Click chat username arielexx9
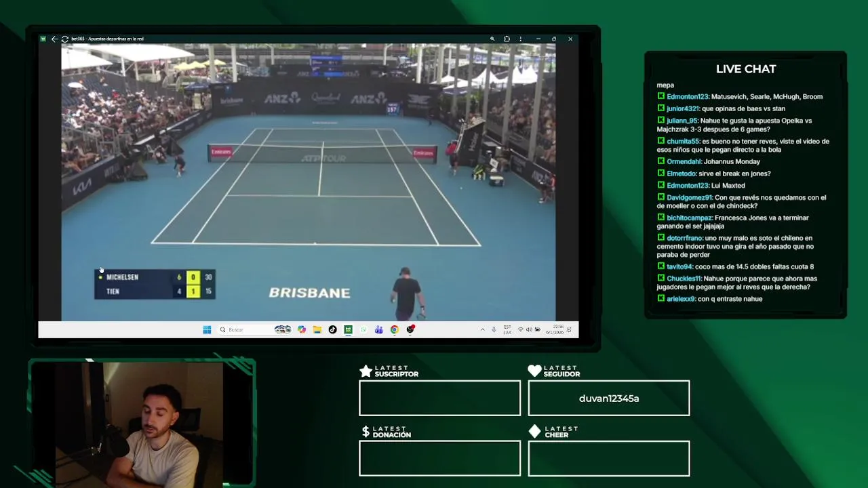The width and height of the screenshot is (868, 488). point(681,299)
